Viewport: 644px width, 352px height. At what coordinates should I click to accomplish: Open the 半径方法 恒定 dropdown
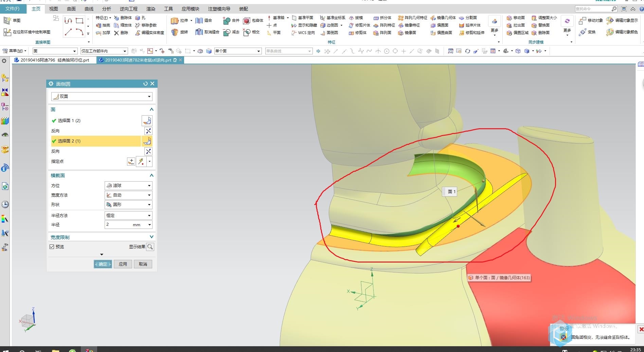coord(128,215)
